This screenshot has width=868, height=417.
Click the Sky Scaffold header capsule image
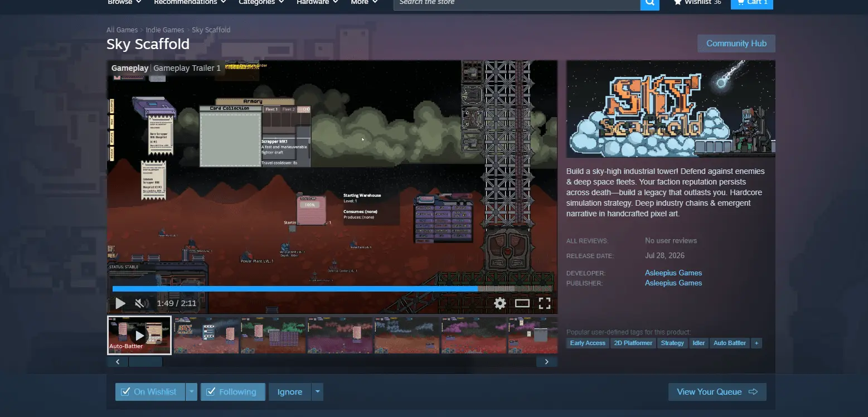tap(671, 109)
